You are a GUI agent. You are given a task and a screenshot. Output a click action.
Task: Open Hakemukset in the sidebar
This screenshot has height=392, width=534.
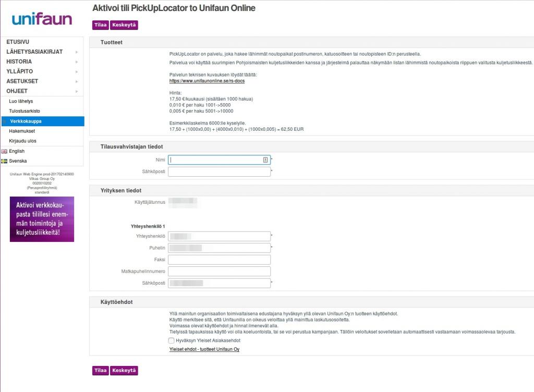[22, 131]
